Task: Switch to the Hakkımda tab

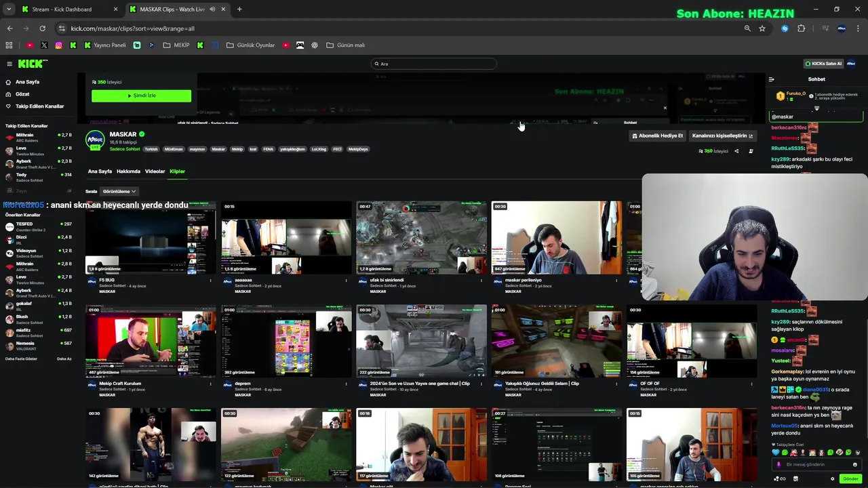Action: pos(128,171)
